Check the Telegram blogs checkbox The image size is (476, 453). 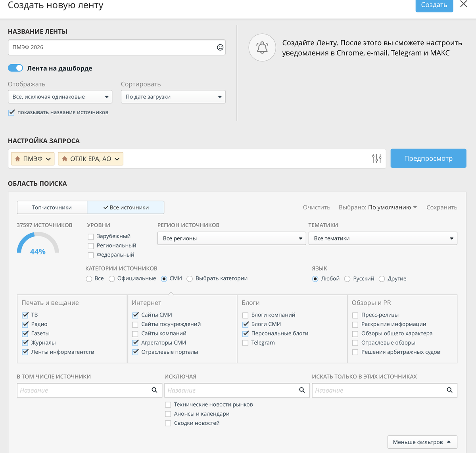pos(246,343)
